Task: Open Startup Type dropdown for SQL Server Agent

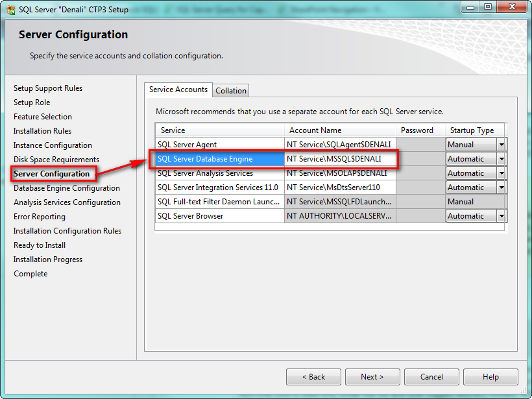Action: click(501, 145)
